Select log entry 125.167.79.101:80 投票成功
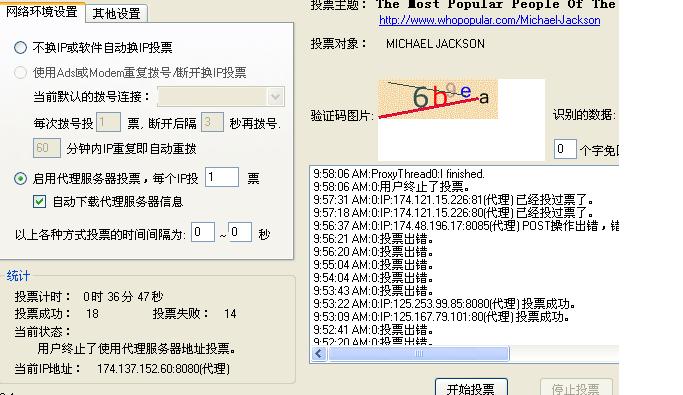Screen dimensions: 683x395 [x=441, y=317]
